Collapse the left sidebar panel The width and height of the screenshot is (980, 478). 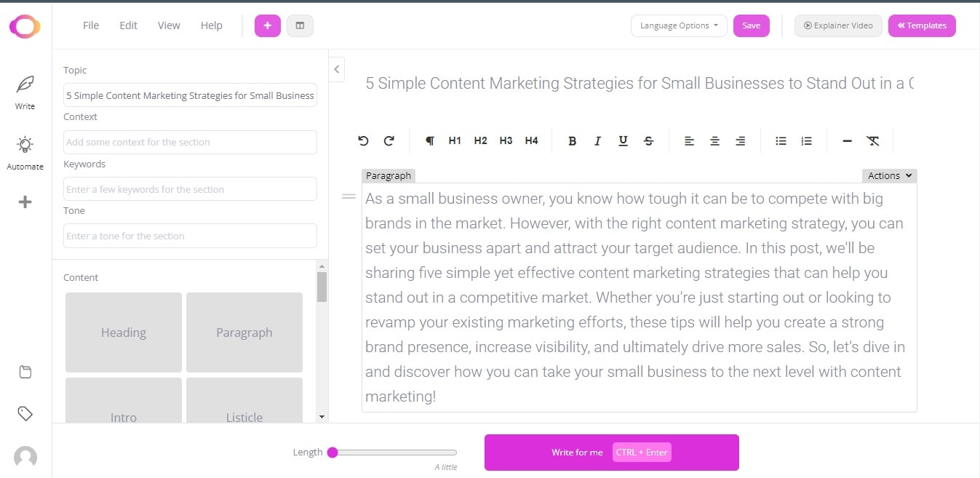coord(337,69)
